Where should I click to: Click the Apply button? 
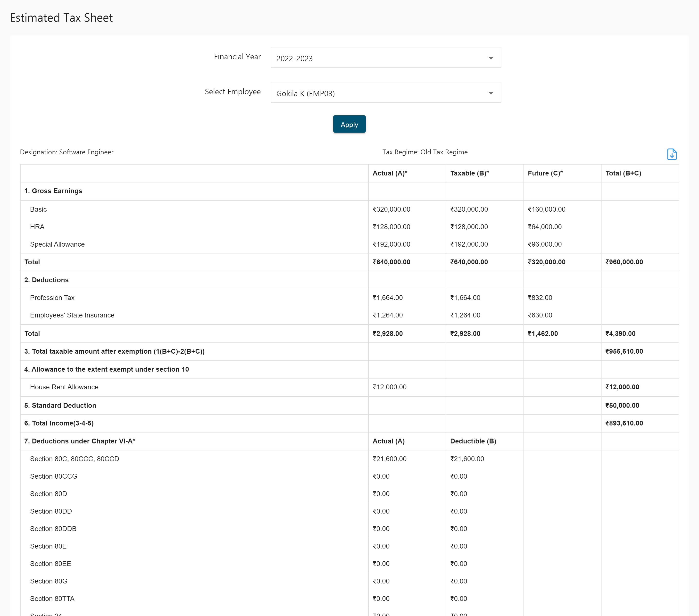349,124
